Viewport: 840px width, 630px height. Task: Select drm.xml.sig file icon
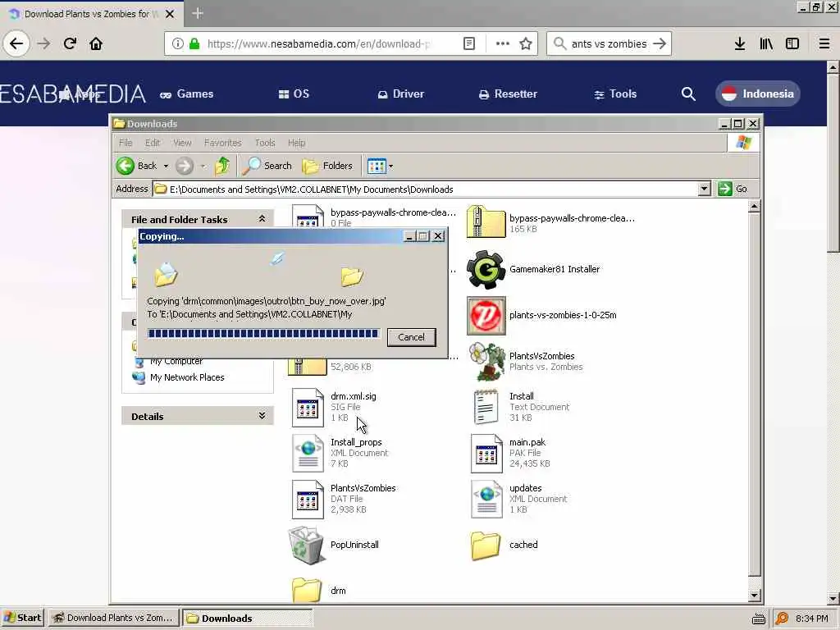[x=308, y=408]
